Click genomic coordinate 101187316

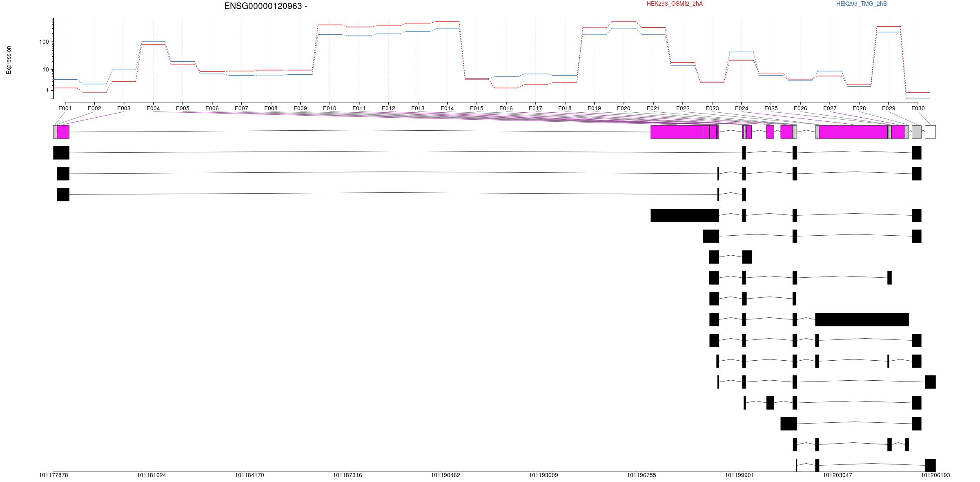[347, 475]
